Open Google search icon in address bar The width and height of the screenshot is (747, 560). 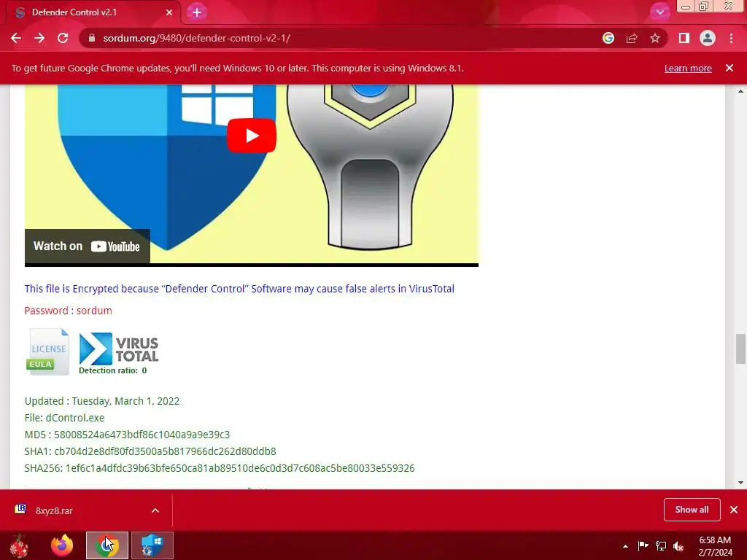(608, 38)
